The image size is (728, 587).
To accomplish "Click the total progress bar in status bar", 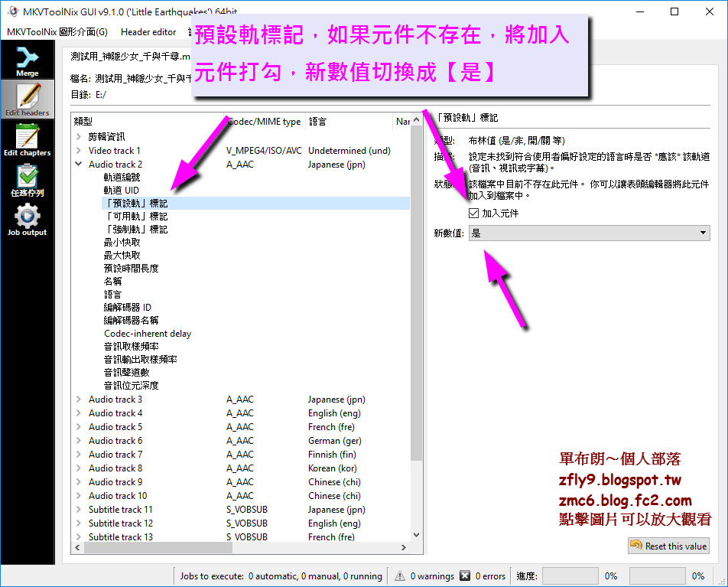I will [658, 576].
